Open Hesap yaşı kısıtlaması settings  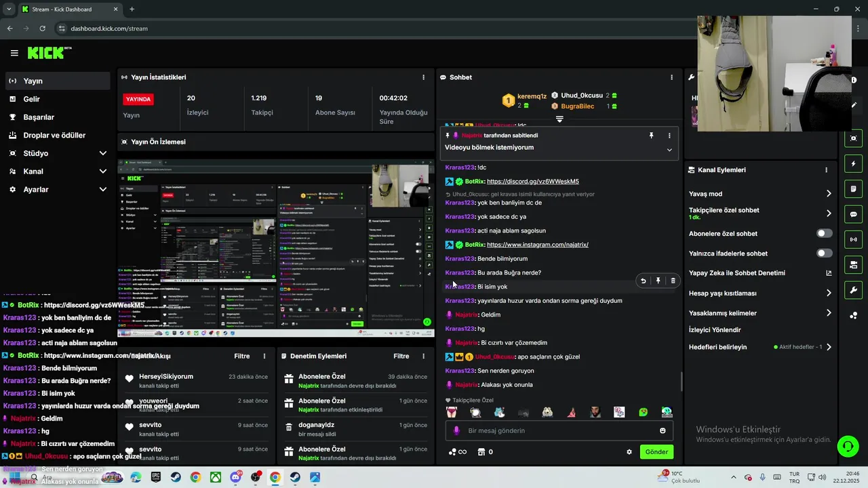coord(760,293)
